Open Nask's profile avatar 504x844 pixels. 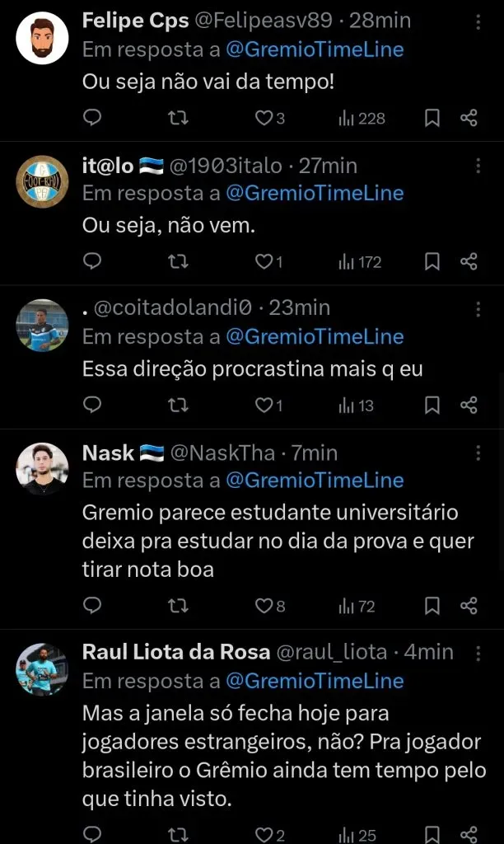point(42,468)
